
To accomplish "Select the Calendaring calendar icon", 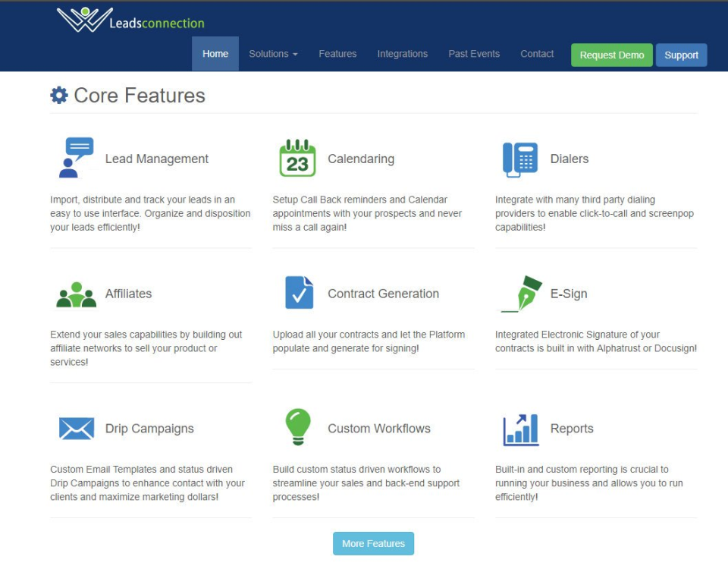I will [x=297, y=155].
